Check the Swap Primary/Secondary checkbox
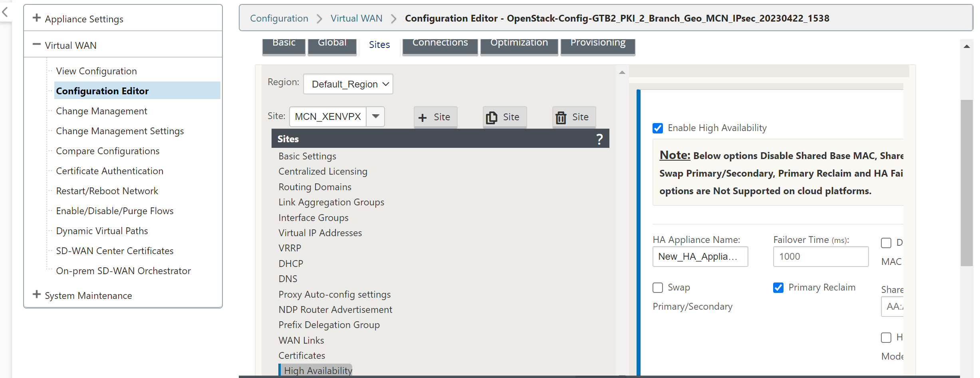This screenshot has height=378, width=980. click(657, 287)
